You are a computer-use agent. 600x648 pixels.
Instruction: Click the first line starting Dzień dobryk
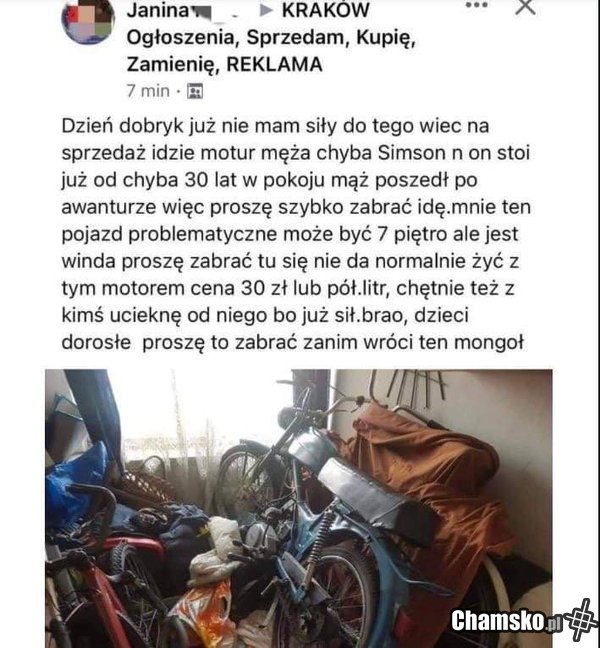point(275,126)
